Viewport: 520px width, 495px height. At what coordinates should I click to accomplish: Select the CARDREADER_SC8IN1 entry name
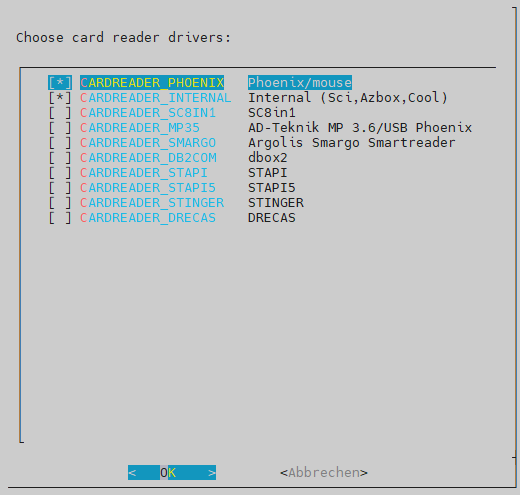(148, 113)
